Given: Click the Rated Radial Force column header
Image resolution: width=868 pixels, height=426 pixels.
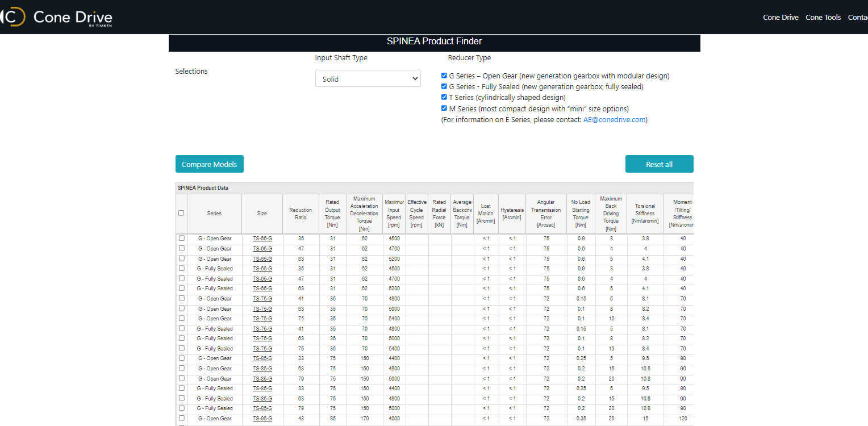Looking at the screenshot, I should click(x=440, y=214).
